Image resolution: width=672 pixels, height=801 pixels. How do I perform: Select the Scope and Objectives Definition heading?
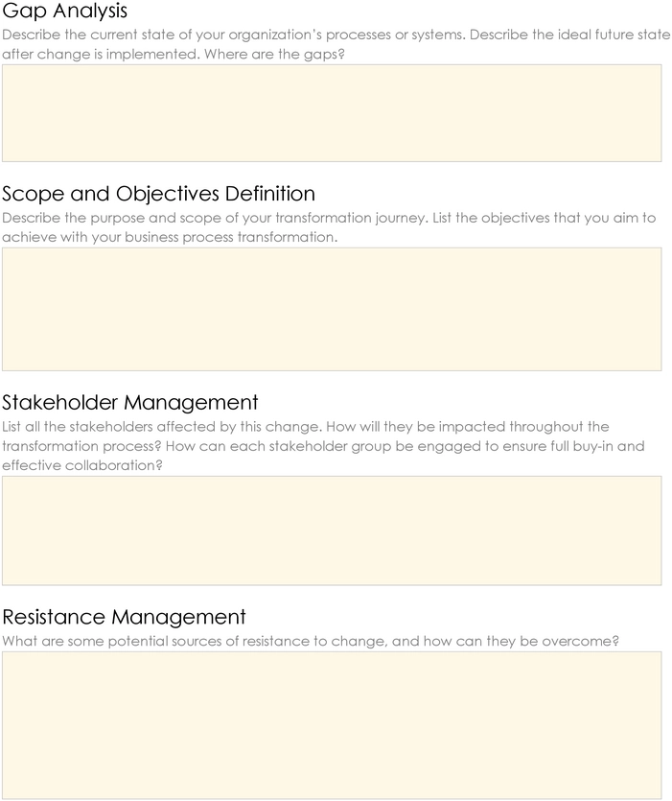click(159, 194)
